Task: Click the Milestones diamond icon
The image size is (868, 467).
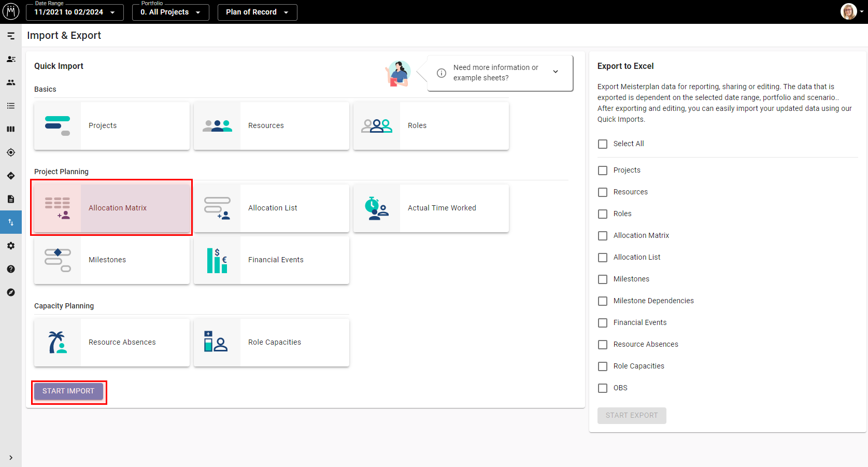Action: click(x=58, y=260)
